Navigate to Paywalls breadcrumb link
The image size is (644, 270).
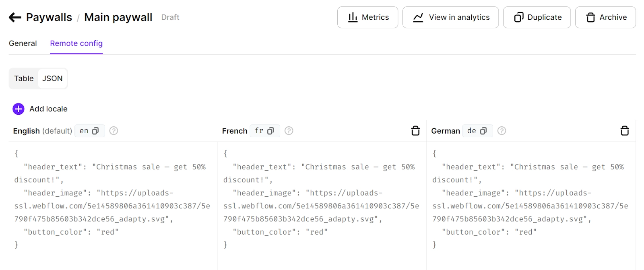(x=49, y=17)
